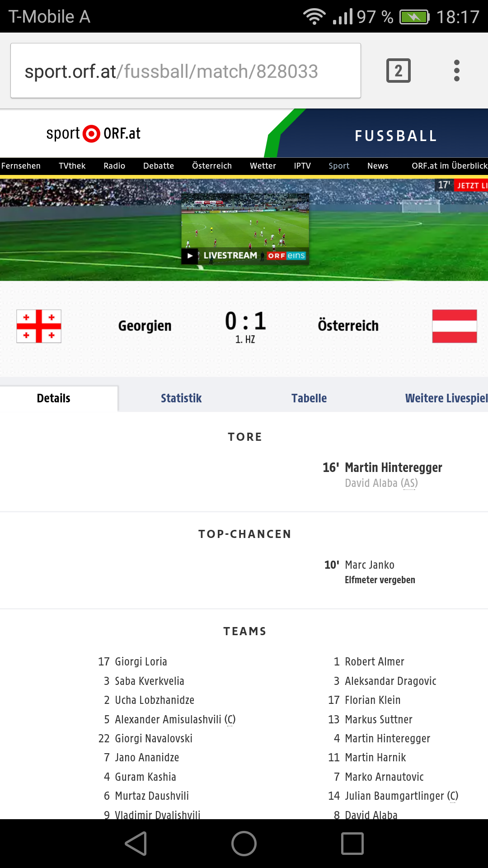Tap the JETZT LIVE badge
This screenshot has width=488, height=868.
[471, 185]
